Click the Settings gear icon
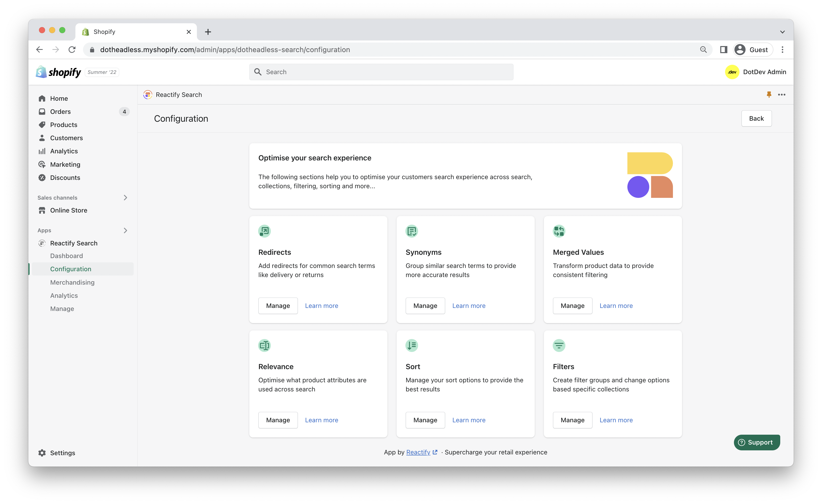Image resolution: width=822 pixels, height=504 pixels. click(42, 453)
